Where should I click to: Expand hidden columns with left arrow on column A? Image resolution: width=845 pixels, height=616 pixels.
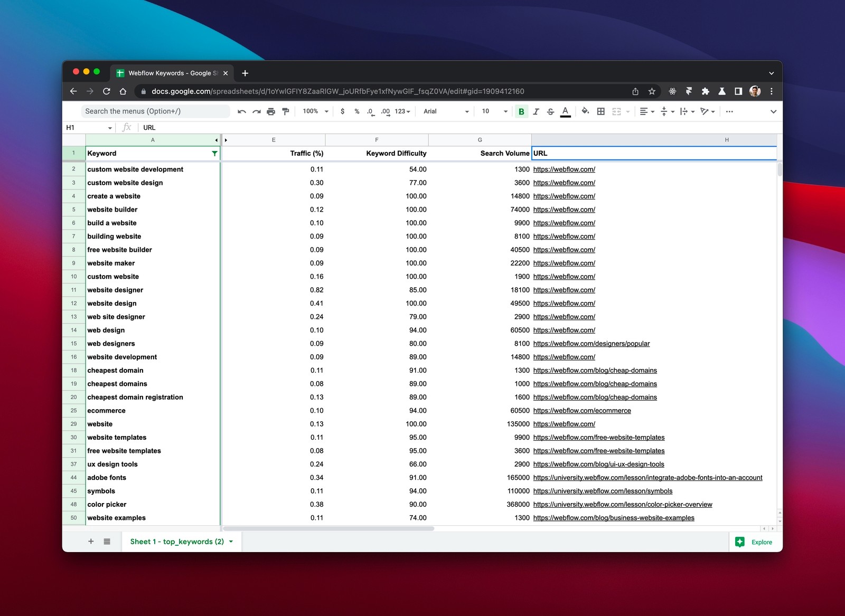216,140
